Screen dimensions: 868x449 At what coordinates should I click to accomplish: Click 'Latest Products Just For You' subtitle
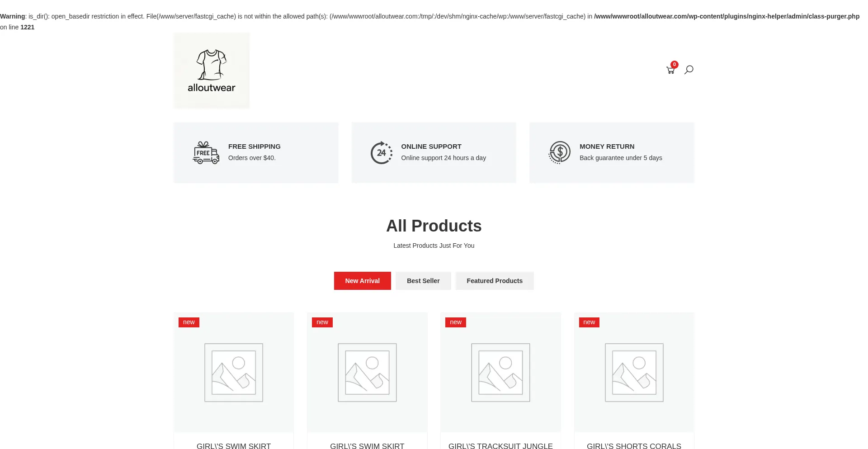[434, 246]
